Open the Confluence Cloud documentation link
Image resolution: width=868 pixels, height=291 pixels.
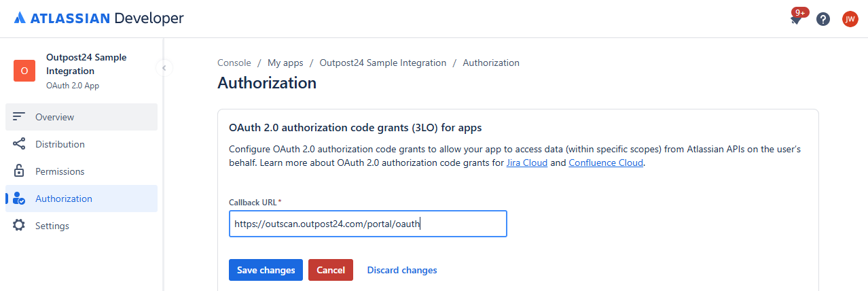[606, 163]
